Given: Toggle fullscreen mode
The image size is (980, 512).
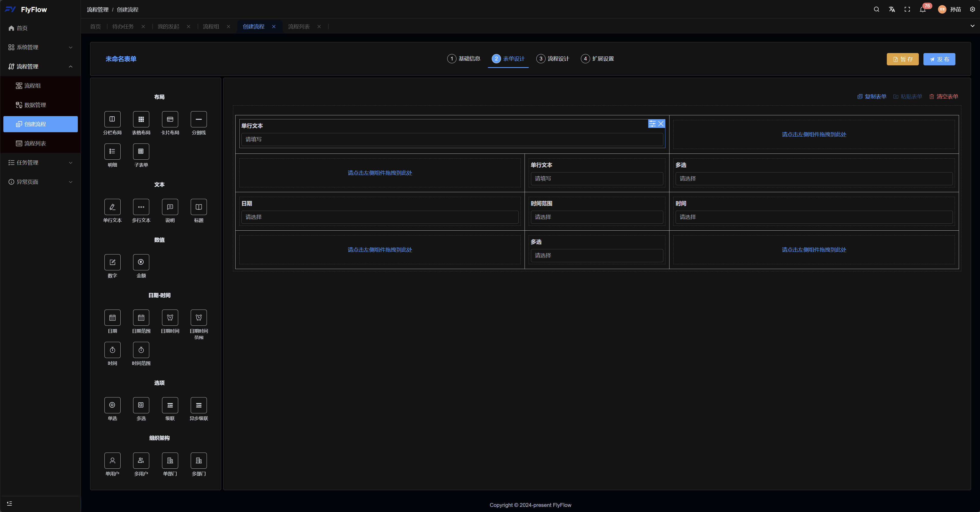Looking at the screenshot, I should [907, 9].
